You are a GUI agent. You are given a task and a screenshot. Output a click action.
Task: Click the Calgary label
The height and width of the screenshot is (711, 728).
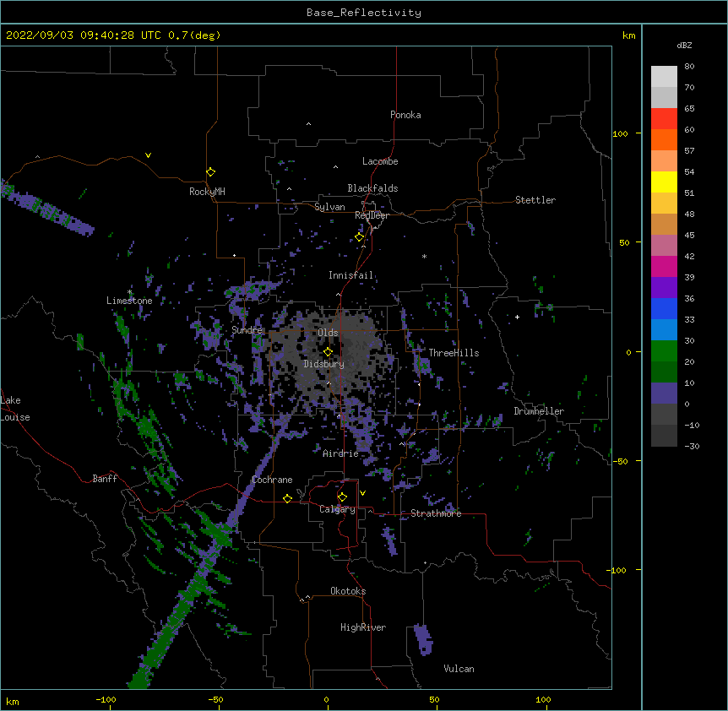point(337,509)
